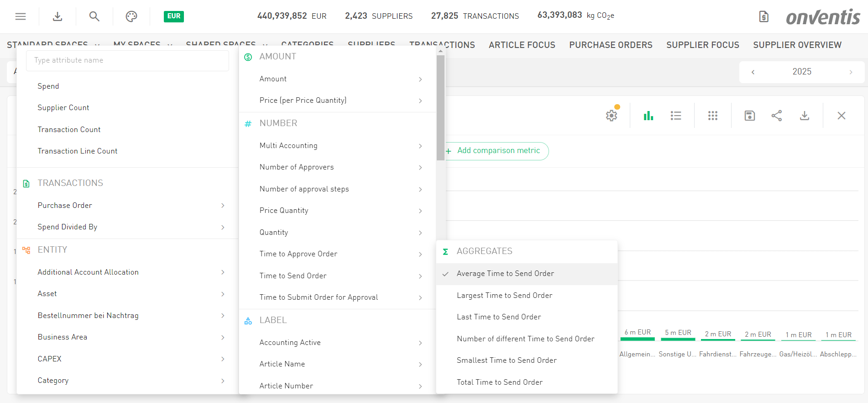This screenshot has height=403, width=868.
Task: Choose Total Time to Send Order aggregate
Action: click(499, 382)
